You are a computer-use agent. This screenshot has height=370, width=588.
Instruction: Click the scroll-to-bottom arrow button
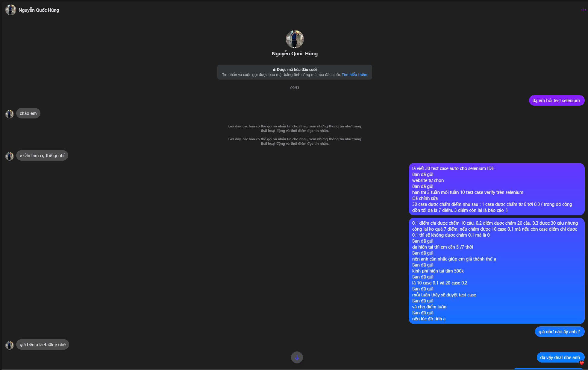297,357
